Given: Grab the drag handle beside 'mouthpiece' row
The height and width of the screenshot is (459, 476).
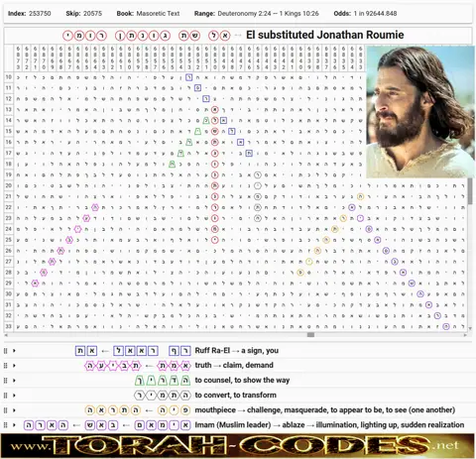Looking at the screenshot, I should click(x=5, y=410).
